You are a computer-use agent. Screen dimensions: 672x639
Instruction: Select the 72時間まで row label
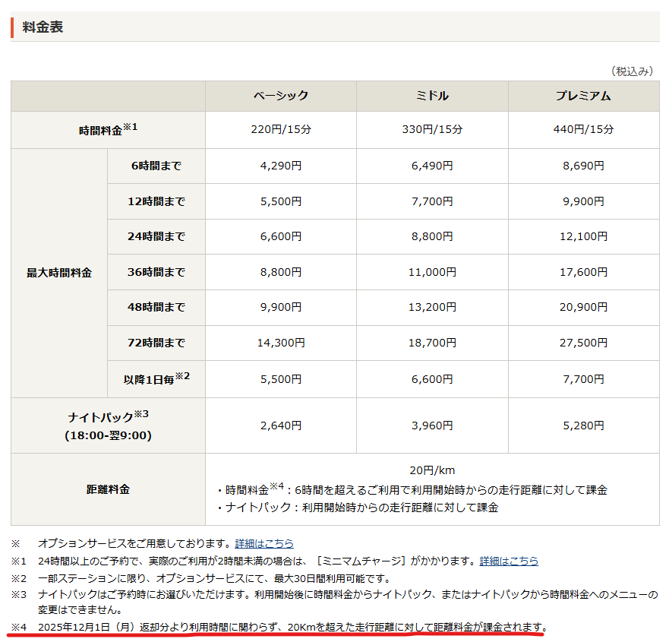[x=156, y=343]
